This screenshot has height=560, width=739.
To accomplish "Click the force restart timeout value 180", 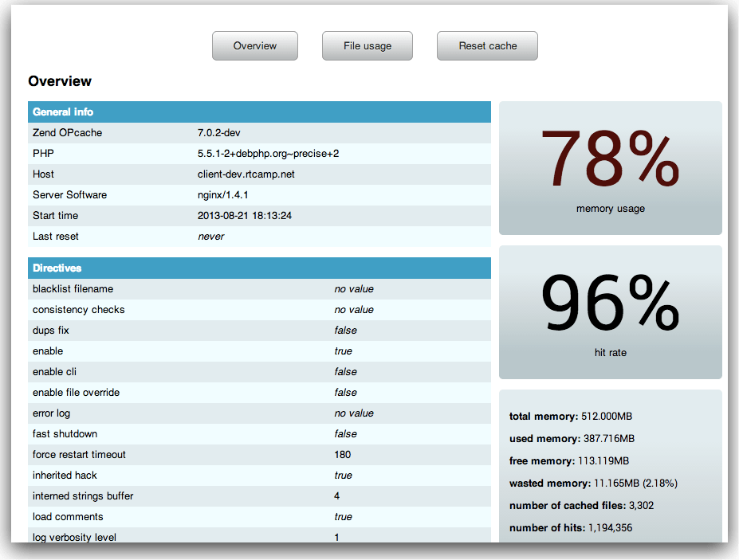I will [x=343, y=455].
